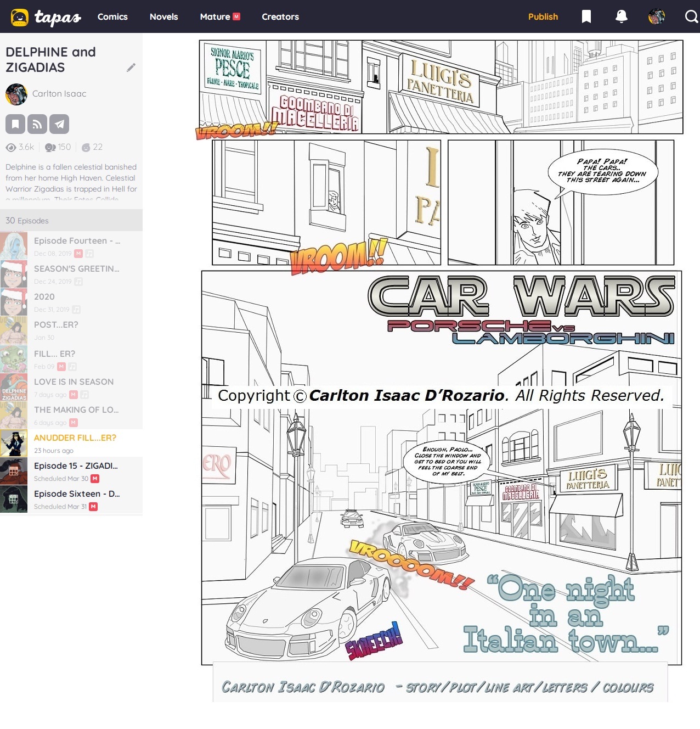Open the Novels menu

pyautogui.click(x=163, y=16)
